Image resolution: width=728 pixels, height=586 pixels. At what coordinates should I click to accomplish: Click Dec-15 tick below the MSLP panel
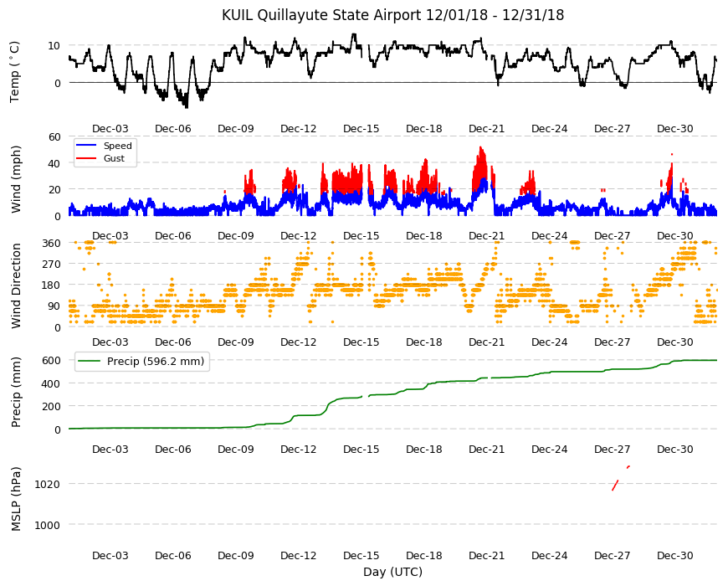coord(361,555)
